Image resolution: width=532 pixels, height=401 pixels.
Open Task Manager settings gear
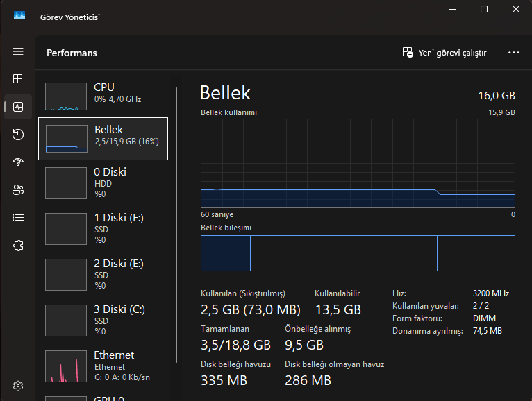[x=18, y=386]
